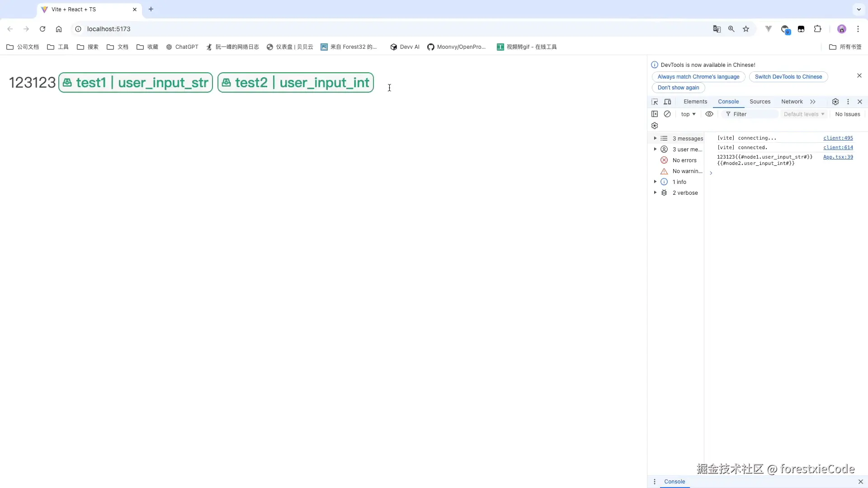The height and width of the screenshot is (488, 868).
Task: Open the 所有书签 folder
Action: [x=845, y=47]
